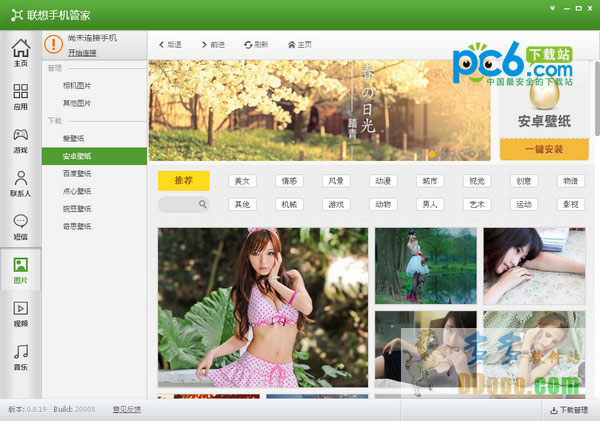
Task: Open the 主页 home section in sidebar
Action: click(x=21, y=52)
